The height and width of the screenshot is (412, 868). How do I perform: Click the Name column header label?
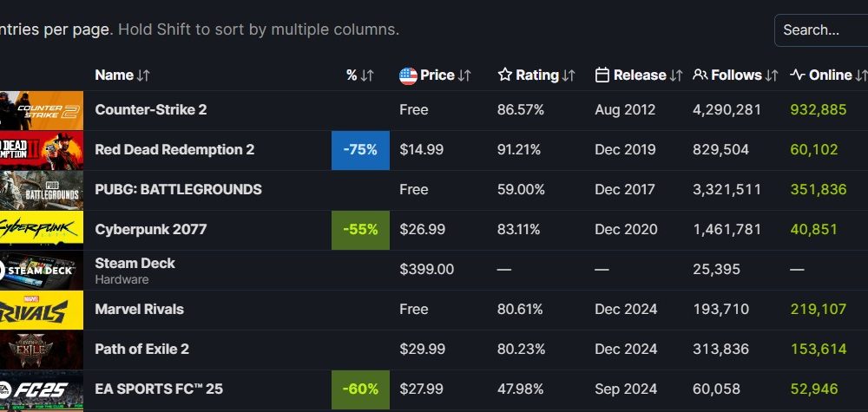pyautogui.click(x=114, y=75)
